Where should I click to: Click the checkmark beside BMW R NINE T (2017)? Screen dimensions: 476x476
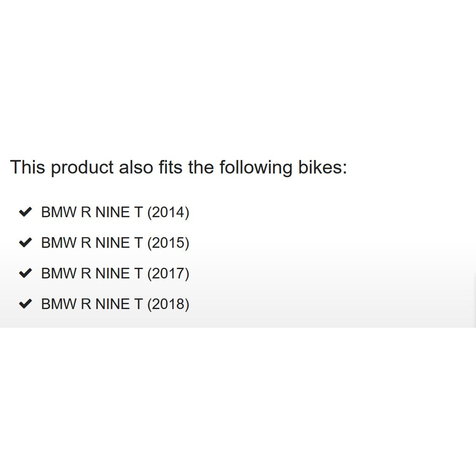point(25,273)
